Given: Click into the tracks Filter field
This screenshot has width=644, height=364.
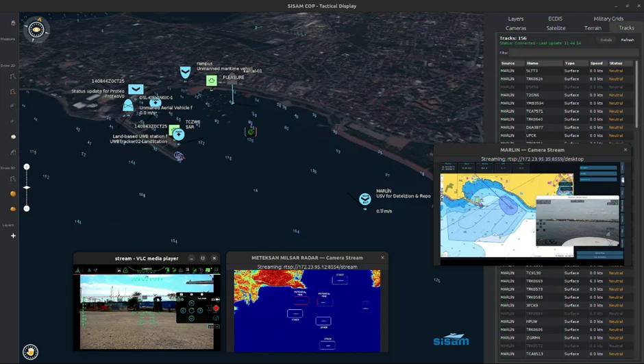Looking at the screenshot, I should click(x=573, y=53).
